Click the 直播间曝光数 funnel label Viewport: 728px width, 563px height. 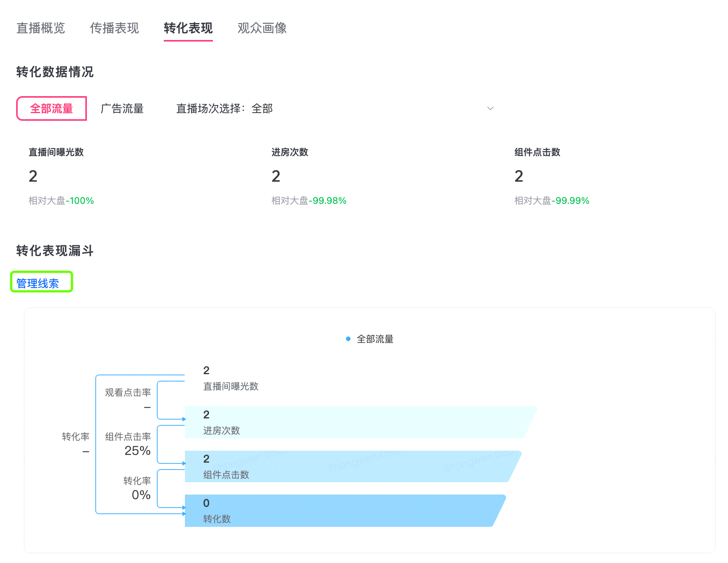click(231, 386)
